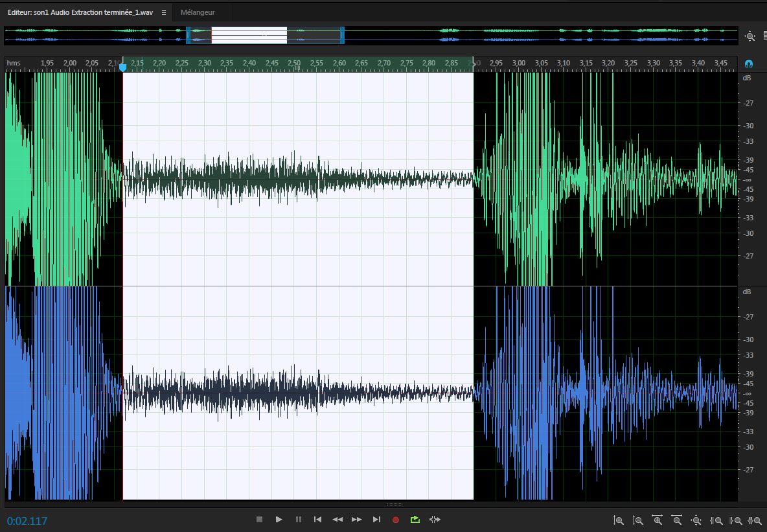The image size is (767, 532).
Task: Zoom in time icon
Action: tap(658, 520)
